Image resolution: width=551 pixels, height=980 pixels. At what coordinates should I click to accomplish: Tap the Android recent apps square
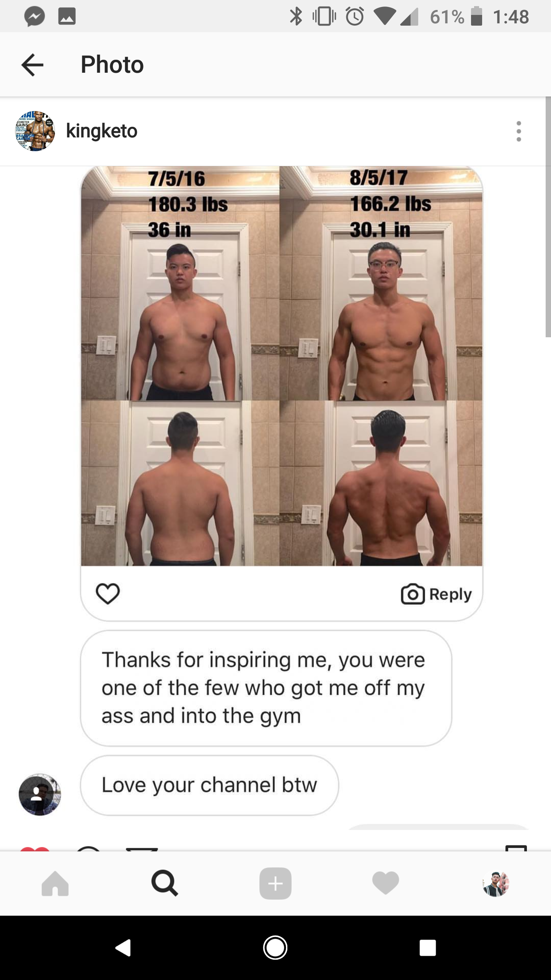(x=428, y=948)
